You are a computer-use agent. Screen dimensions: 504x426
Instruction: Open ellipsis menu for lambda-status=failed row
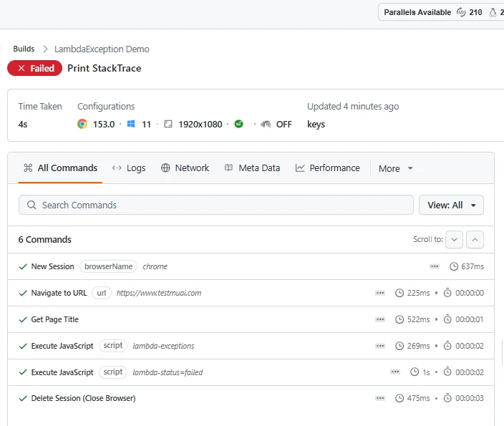pos(395,372)
